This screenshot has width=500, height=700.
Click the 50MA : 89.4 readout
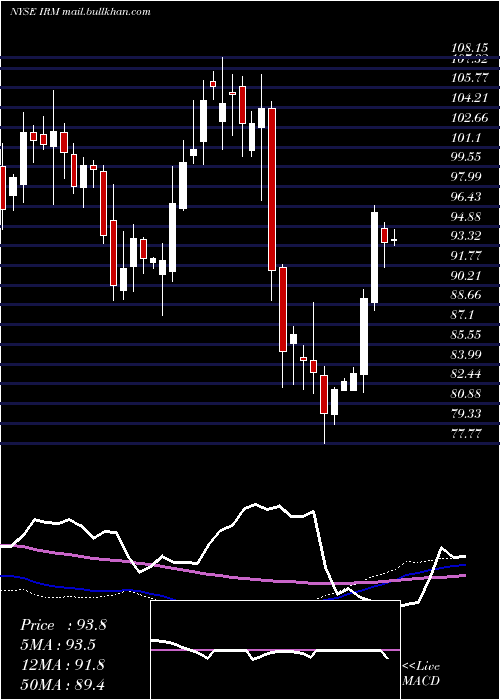tap(62, 684)
